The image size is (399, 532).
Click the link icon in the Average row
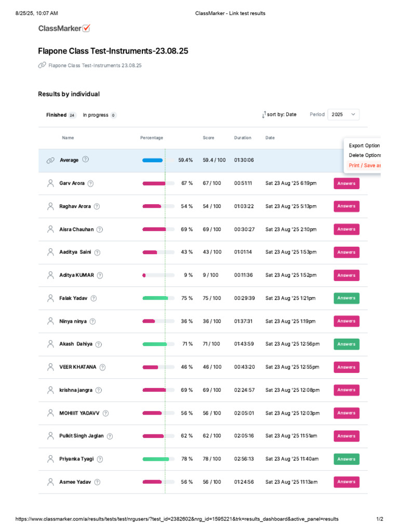pyautogui.click(x=50, y=160)
